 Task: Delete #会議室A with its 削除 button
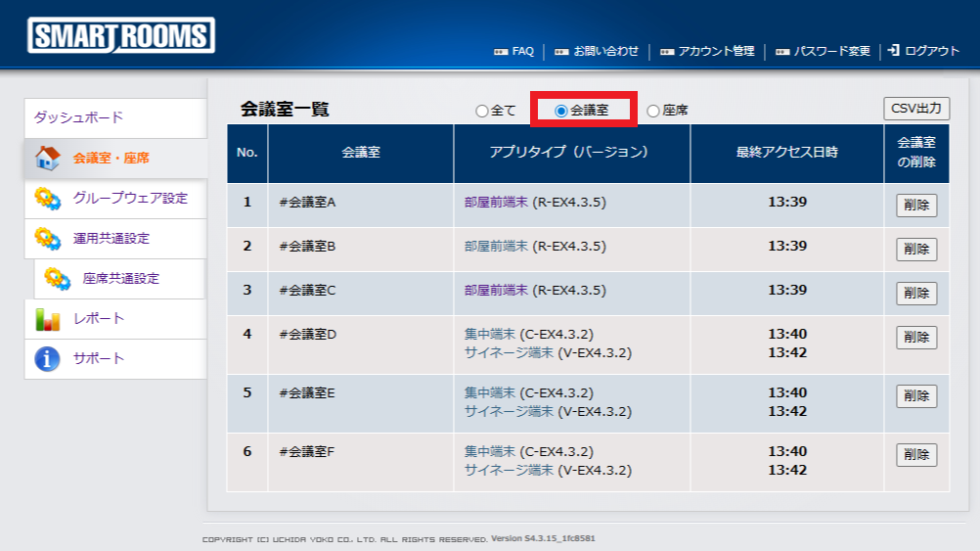(916, 206)
